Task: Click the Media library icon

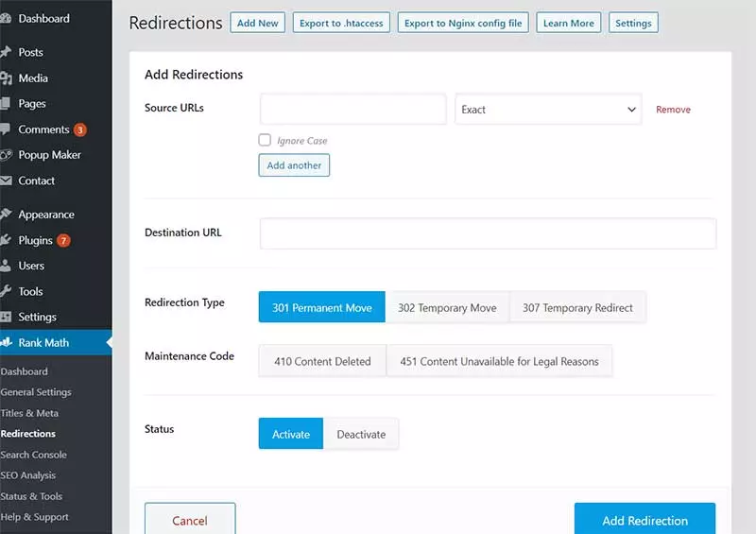Action: click(6, 78)
